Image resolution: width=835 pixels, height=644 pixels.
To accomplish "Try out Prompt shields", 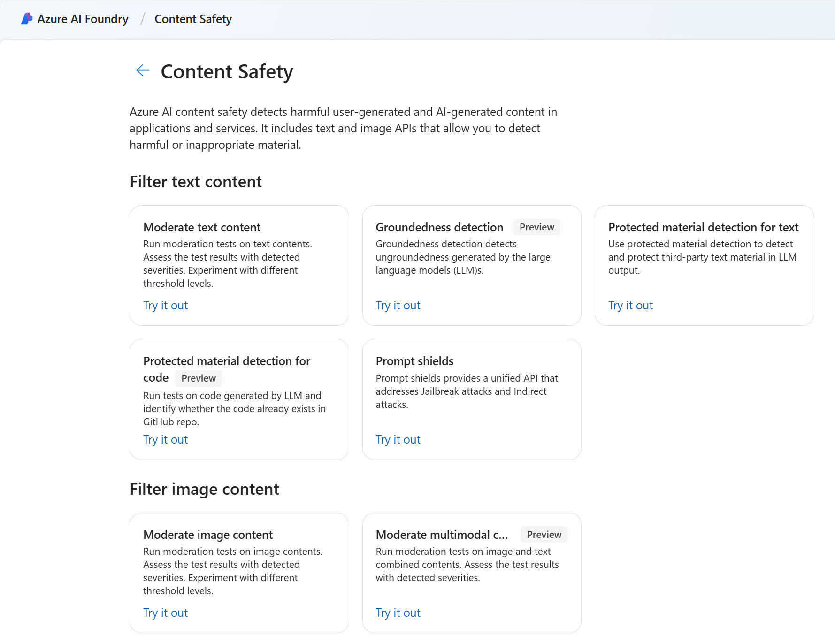I will click(x=398, y=440).
